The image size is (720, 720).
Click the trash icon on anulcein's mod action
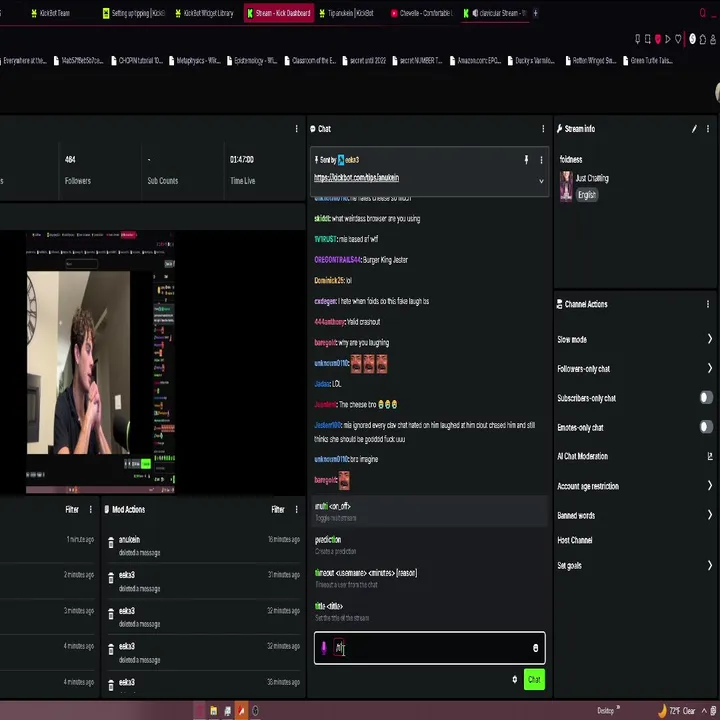coord(111,543)
